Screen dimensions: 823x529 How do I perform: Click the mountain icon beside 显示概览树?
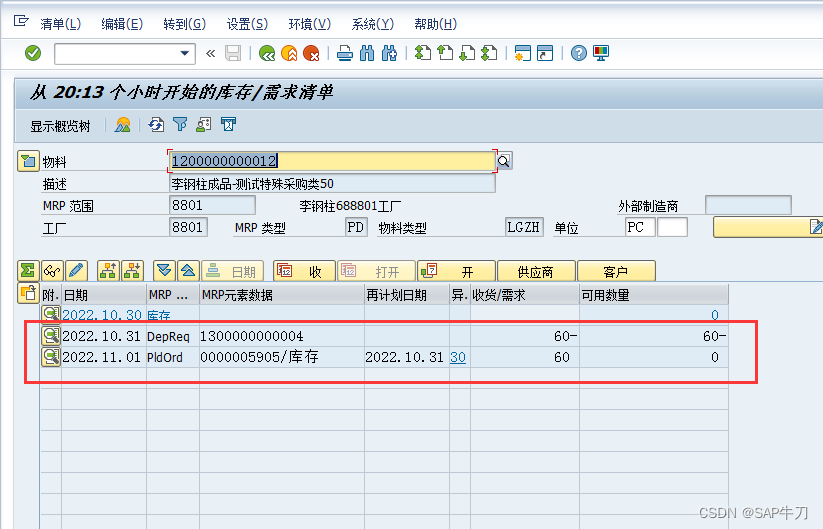tap(123, 125)
